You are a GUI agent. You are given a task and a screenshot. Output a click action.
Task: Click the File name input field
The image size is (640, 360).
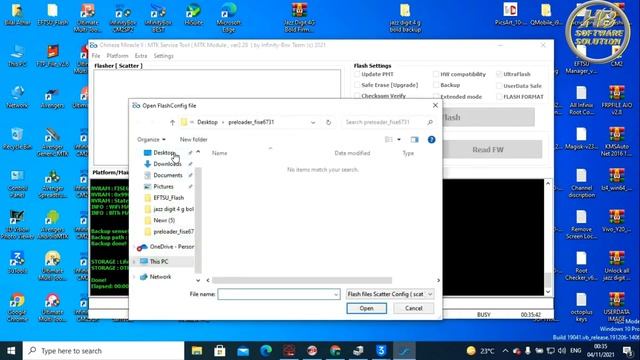(279, 294)
